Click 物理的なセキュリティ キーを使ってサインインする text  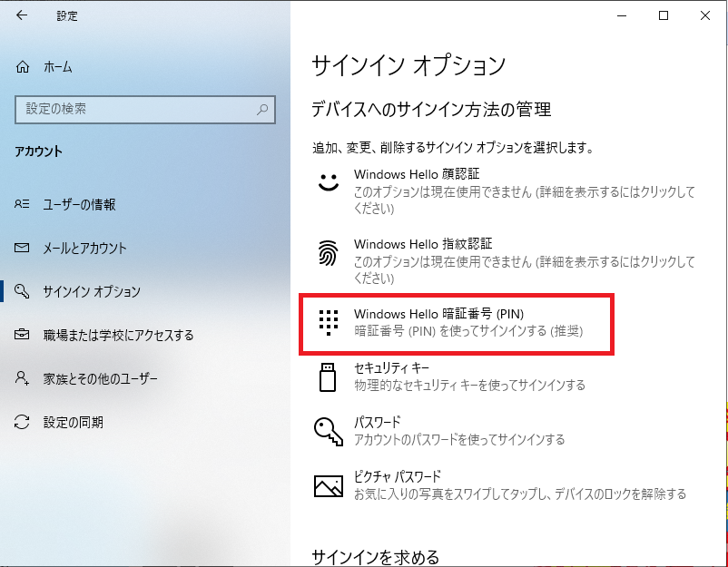pyautogui.click(x=469, y=386)
